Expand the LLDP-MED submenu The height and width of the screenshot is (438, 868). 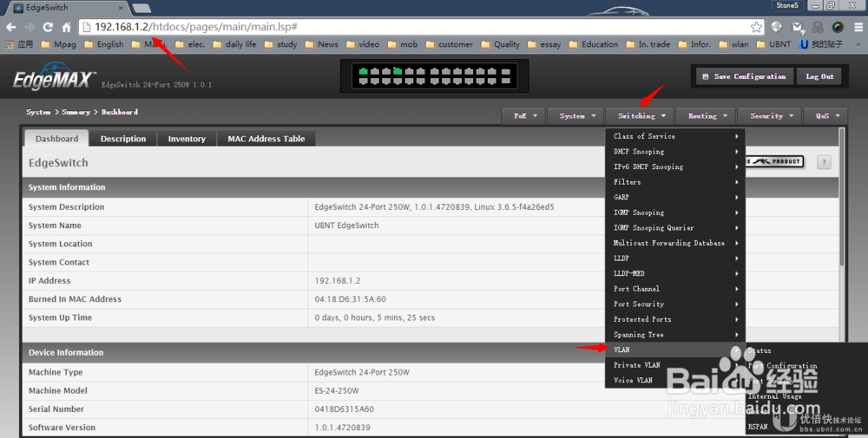(x=674, y=274)
